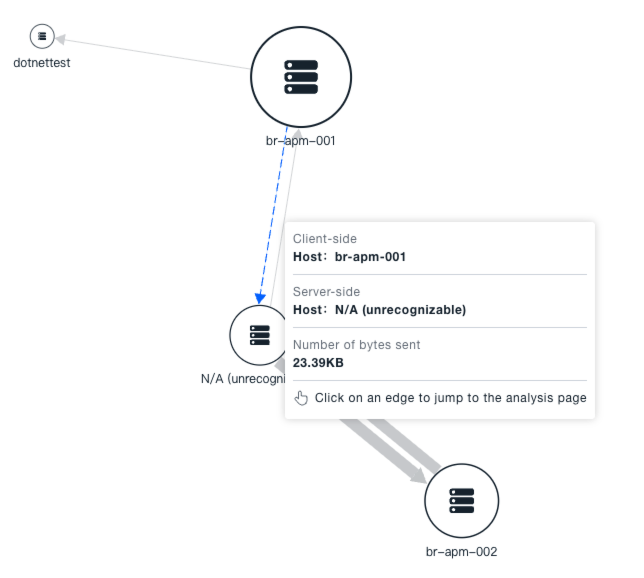Screen dimensions: 644x578
Task: Click the N/A unrecognizable host node icon
Action: point(259,336)
